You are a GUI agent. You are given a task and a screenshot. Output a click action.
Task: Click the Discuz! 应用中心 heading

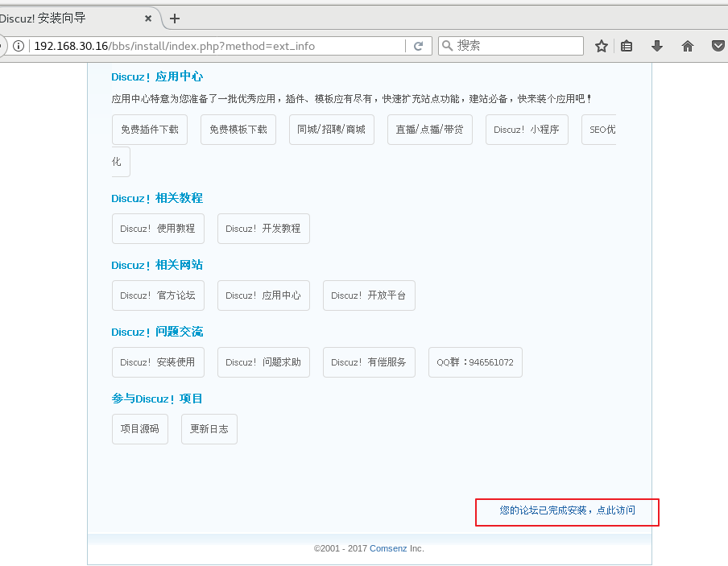pos(157,76)
